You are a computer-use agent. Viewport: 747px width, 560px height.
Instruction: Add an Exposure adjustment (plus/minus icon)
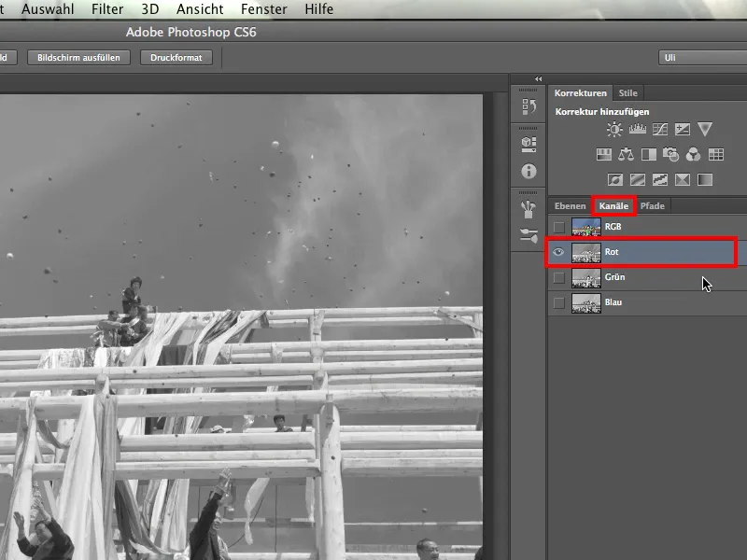(x=683, y=129)
